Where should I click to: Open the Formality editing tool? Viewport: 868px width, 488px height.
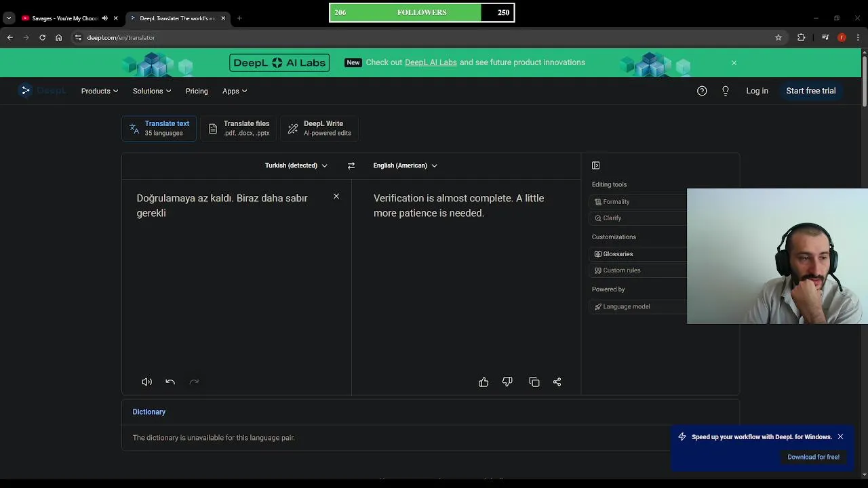pyautogui.click(x=639, y=201)
